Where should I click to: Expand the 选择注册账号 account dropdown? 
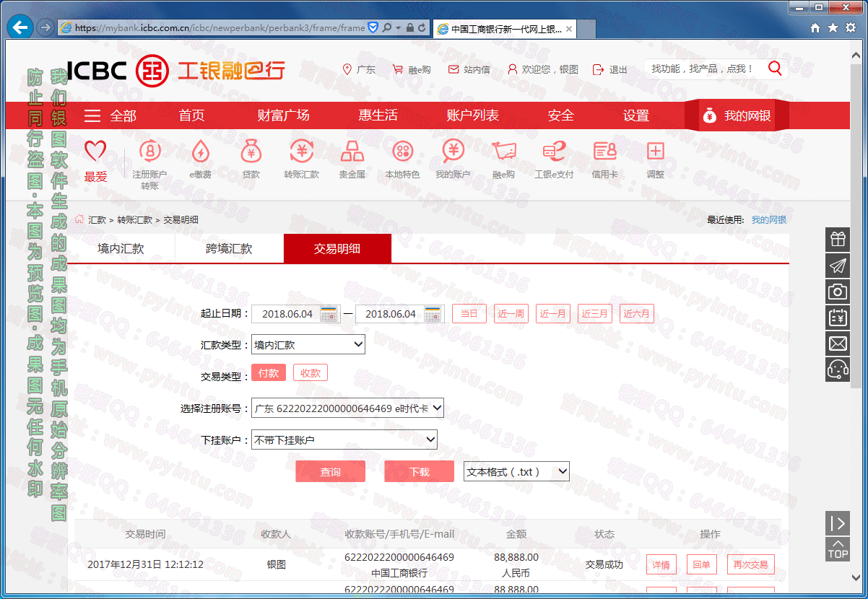tap(347, 408)
